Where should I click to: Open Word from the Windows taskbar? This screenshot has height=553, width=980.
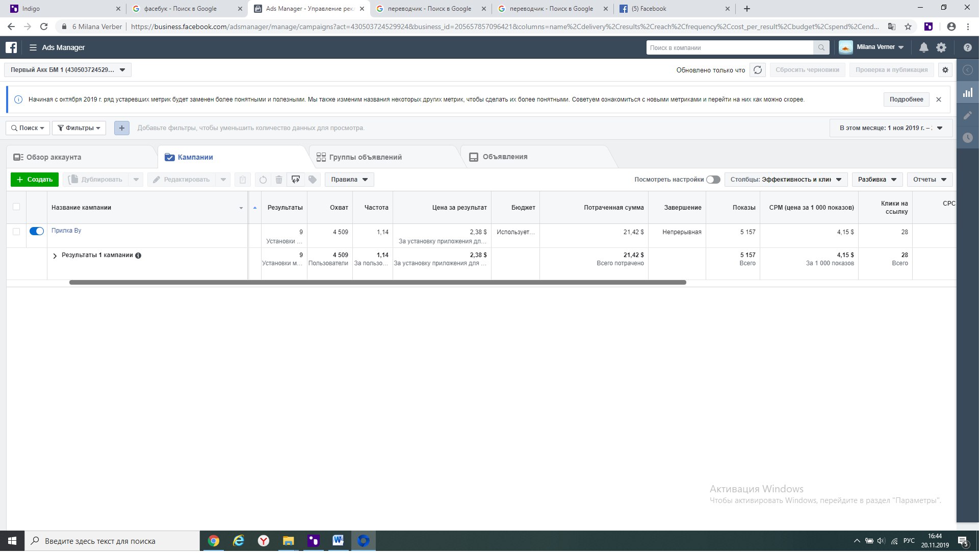(339, 541)
